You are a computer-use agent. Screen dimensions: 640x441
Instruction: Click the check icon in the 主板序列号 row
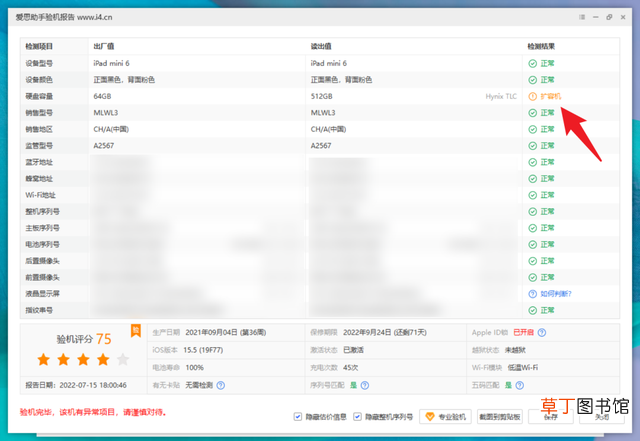533,228
